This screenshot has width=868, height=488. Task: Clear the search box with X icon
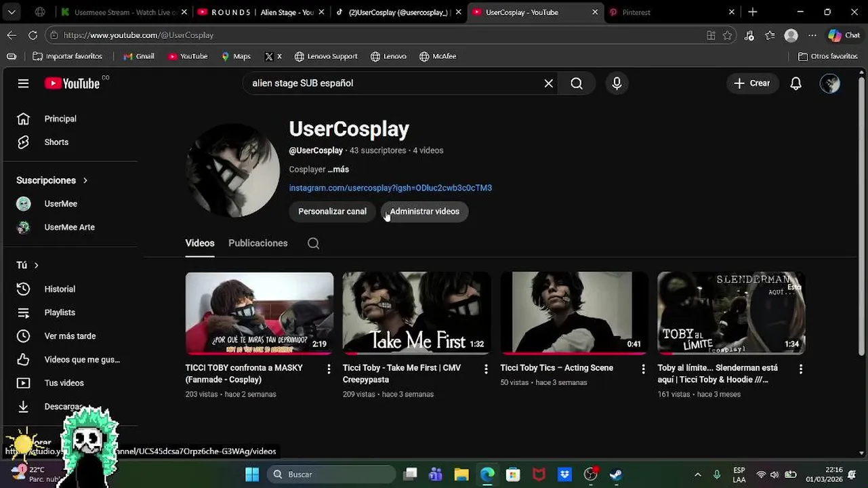[549, 83]
